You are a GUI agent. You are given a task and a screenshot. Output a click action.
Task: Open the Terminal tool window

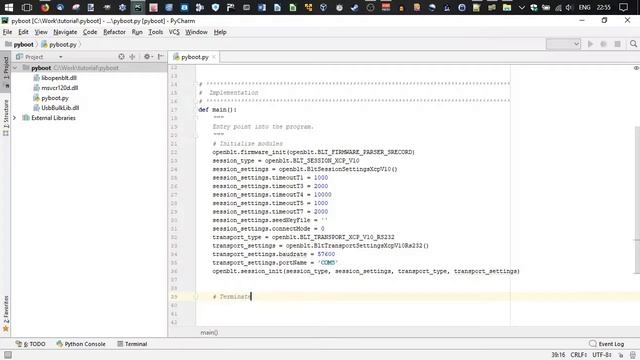tap(132, 344)
